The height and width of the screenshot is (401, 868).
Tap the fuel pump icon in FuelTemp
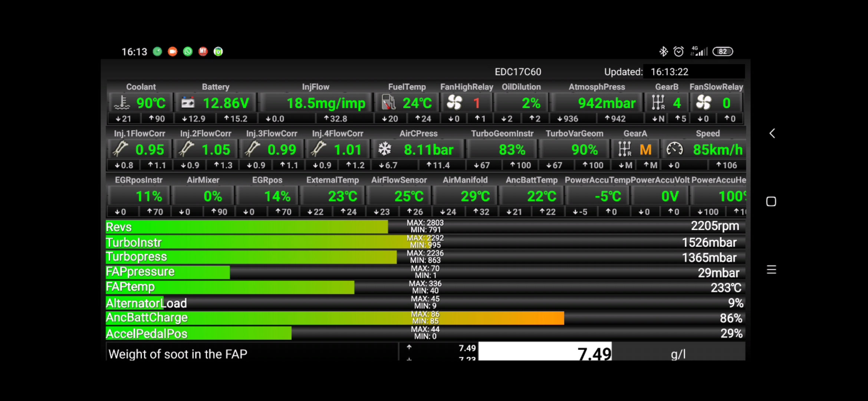(388, 103)
